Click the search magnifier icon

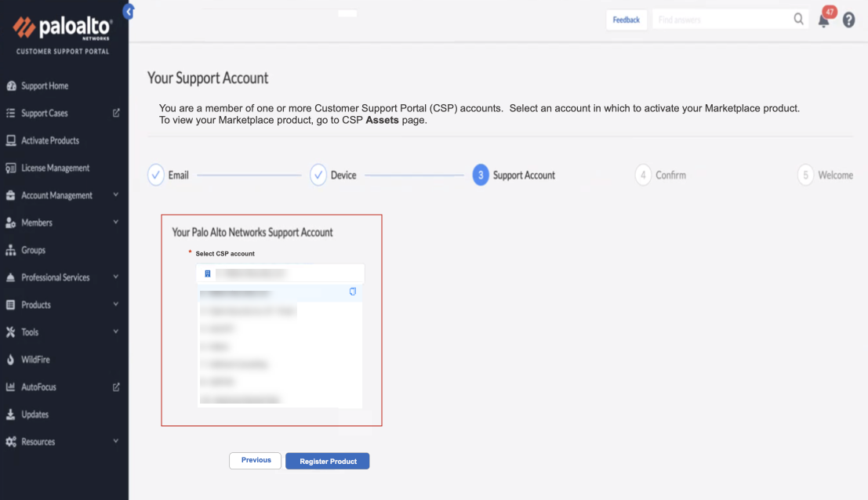[x=798, y=19]
